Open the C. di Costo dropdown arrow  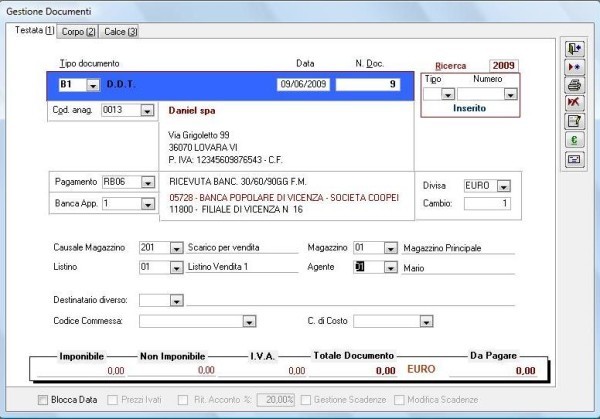[x=426, y=321]
